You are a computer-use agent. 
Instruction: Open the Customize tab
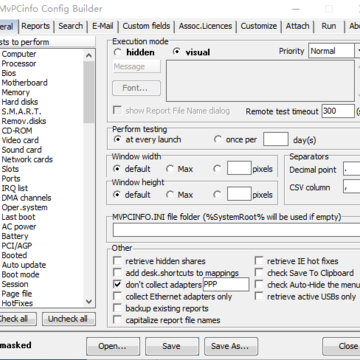tap(259, 26)
